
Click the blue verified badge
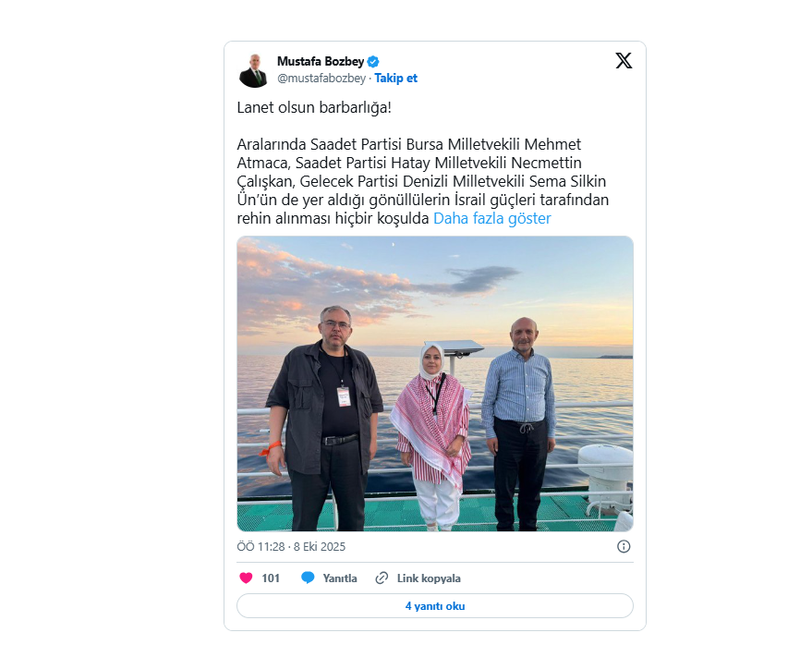click(373, 62)
